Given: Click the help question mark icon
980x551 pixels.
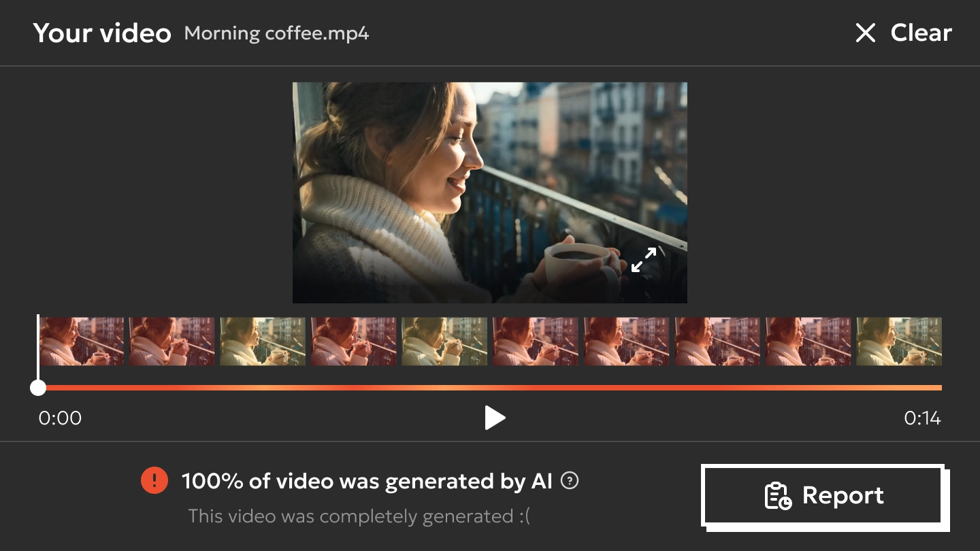Looking at the screenshot, I should pyautogui.click(x=570, y=481).
